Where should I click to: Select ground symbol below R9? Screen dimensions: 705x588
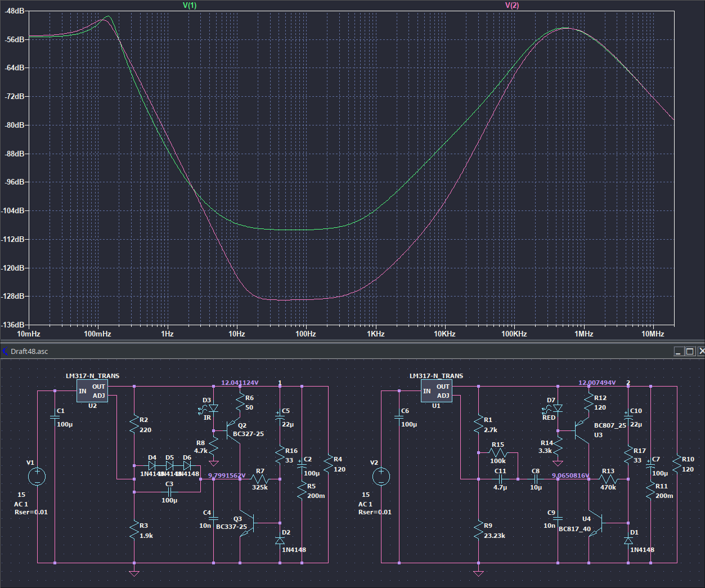click(x=478, y=573)
